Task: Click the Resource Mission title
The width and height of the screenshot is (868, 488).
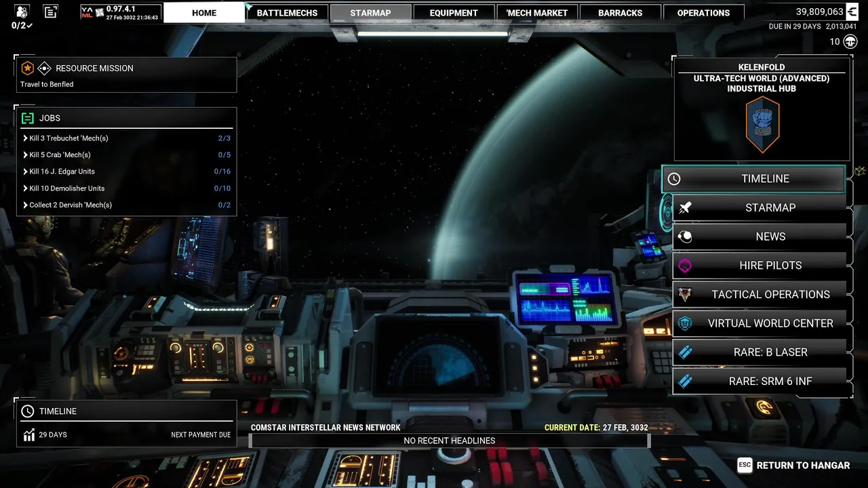Action: [94, 68]
